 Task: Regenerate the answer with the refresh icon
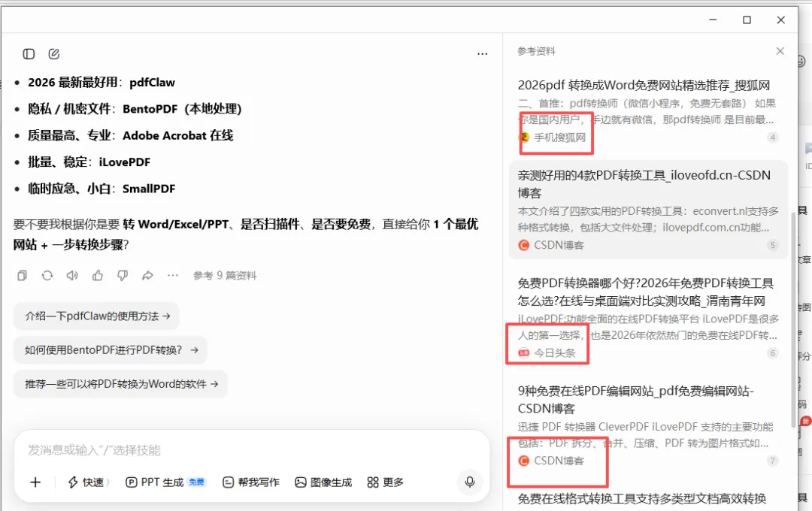pos(47,276)
